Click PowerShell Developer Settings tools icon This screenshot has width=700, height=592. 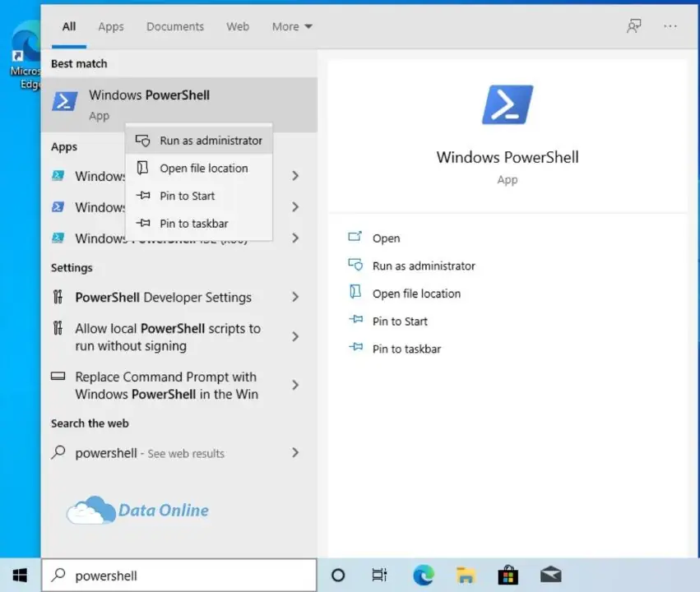point(58,297)
